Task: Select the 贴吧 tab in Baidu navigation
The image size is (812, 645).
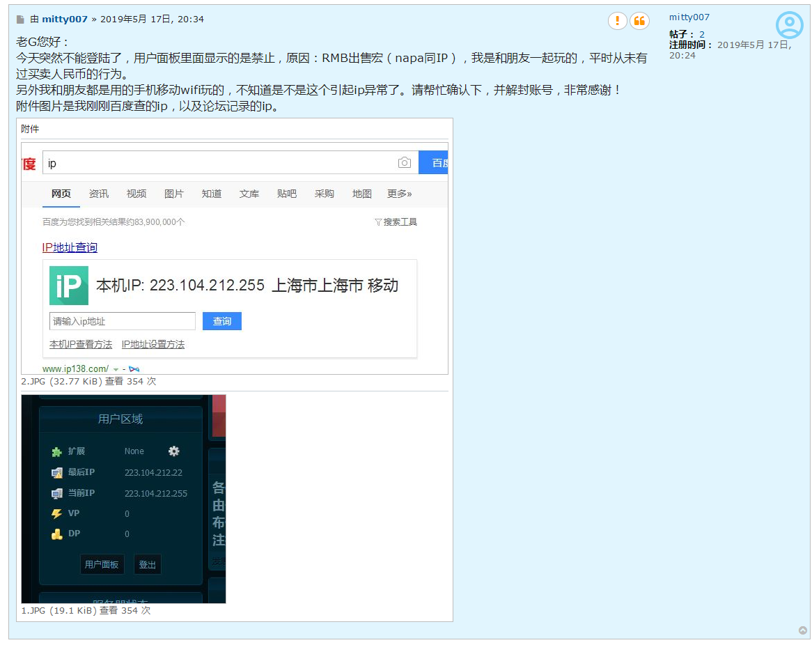Action: tap(287, 194)
